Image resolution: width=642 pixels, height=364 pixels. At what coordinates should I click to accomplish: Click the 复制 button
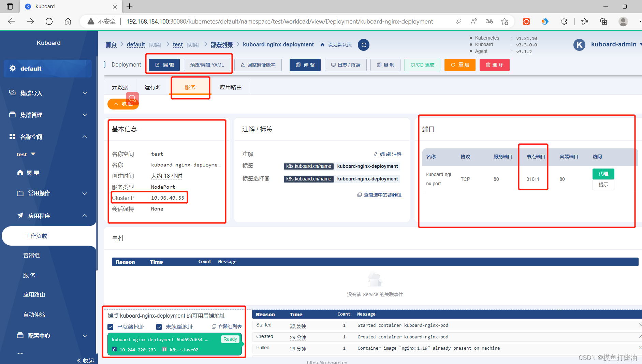pyautogui.click(x=385, y=65)
